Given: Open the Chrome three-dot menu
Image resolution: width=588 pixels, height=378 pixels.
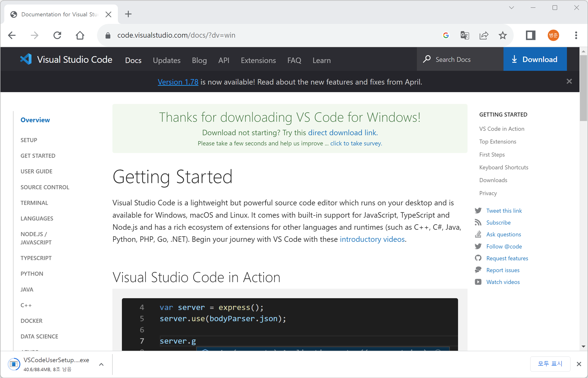Looking at the screenshot, I should (576, 35).
